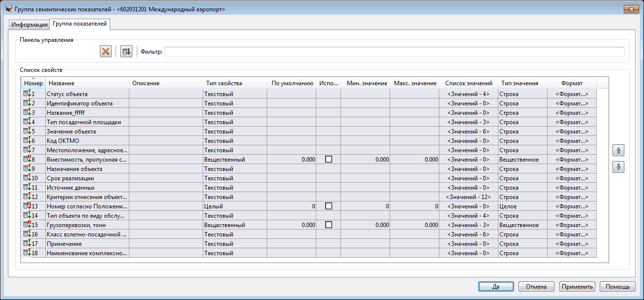Viewport: 644px width, 300px height.
Task: Toggle checkbox in Вместимость, пропускная row
Action: pyautogui.click(x=328, y=160)
